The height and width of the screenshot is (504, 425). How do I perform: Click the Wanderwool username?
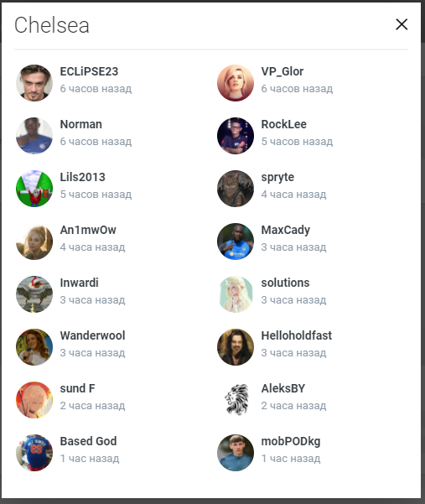tap(92, 335)
